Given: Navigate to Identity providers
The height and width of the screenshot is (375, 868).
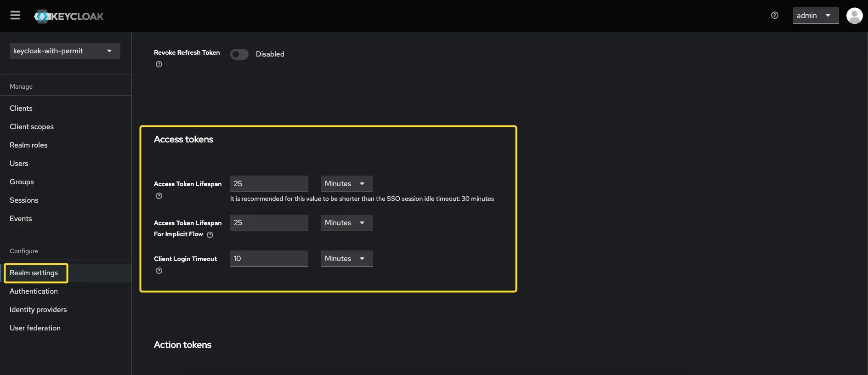Looking at the screenshot, I should (38, 310).
